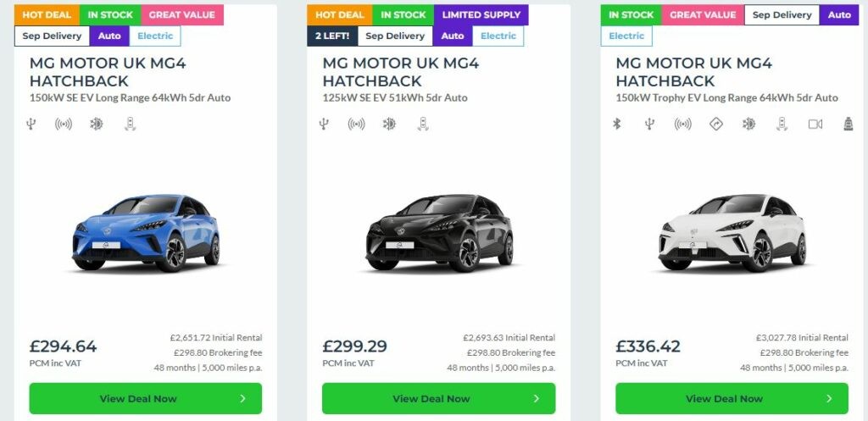Click the Bluetooth icon on the Trophy card
Screen dimensions: 868x421
tap(618, 125)
